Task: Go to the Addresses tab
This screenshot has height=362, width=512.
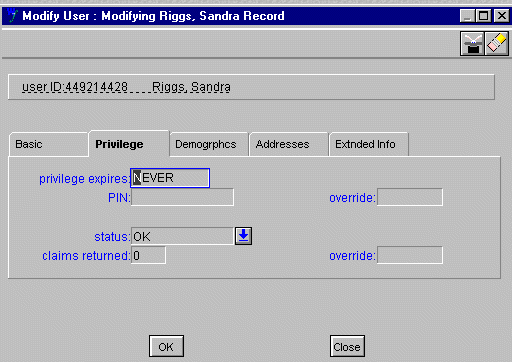Action: [289, 144]
